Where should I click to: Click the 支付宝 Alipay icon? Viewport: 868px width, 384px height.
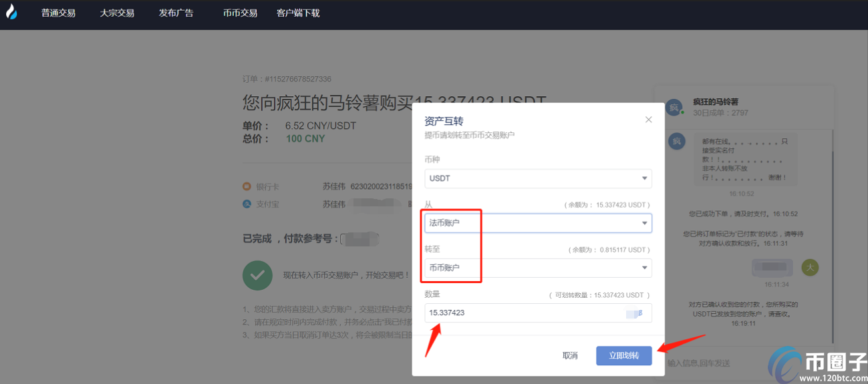pos(247,204)
